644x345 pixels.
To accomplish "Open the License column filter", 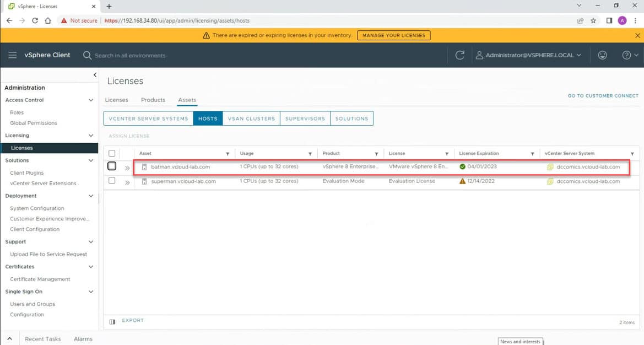I will (x=447, y=154).
